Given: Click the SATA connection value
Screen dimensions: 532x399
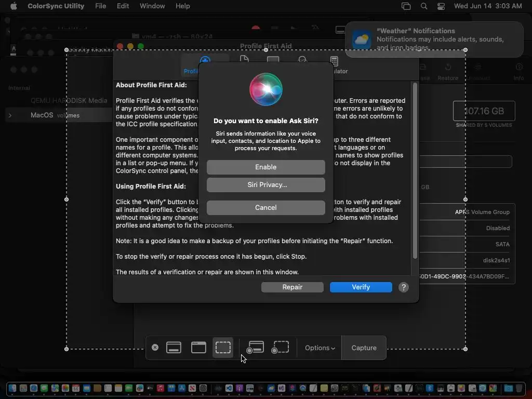Looking at the screenshot, I should pyautogui.click(x=502, y=244).
